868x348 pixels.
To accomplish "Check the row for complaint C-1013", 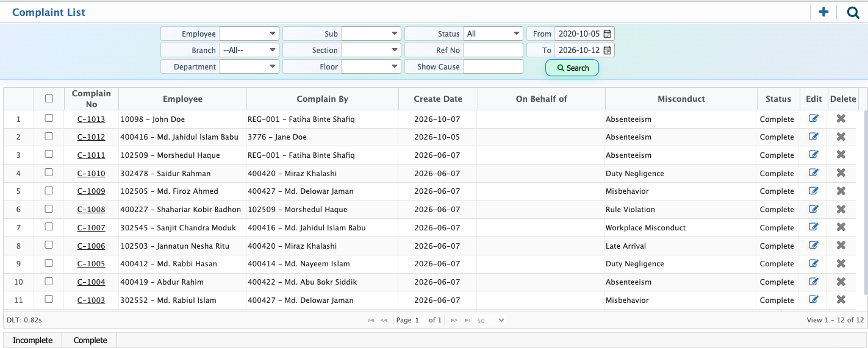I will tap(49, 118).
